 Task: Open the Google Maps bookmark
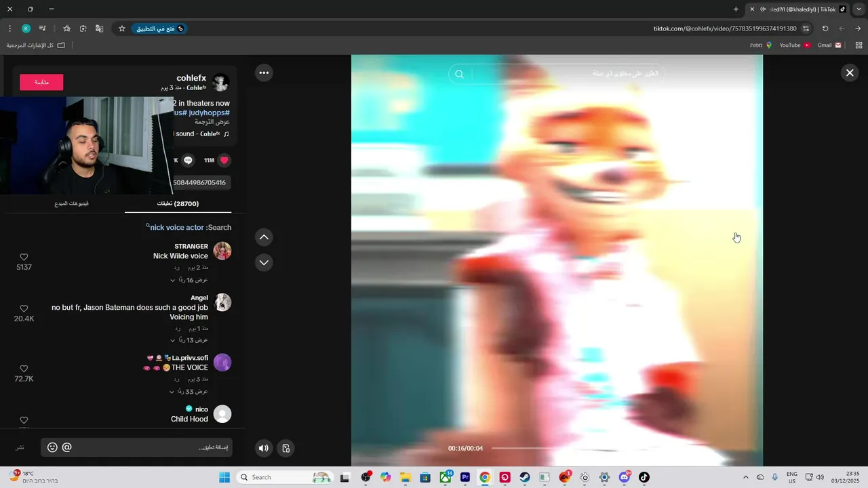tap(760, 45)
